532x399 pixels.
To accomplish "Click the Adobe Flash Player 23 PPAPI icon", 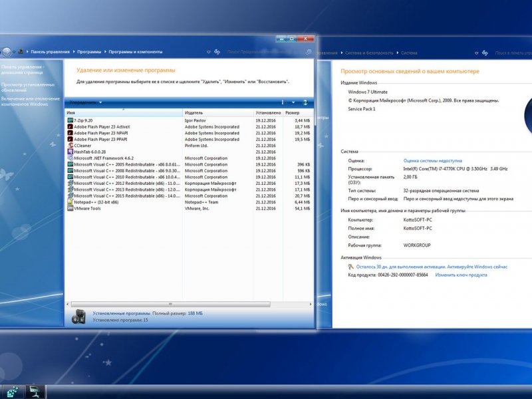I will [70, 139].
